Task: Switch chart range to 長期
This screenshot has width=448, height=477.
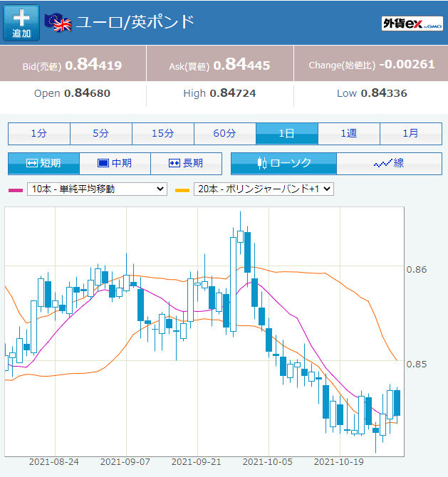Action: (x=187, y=163)
